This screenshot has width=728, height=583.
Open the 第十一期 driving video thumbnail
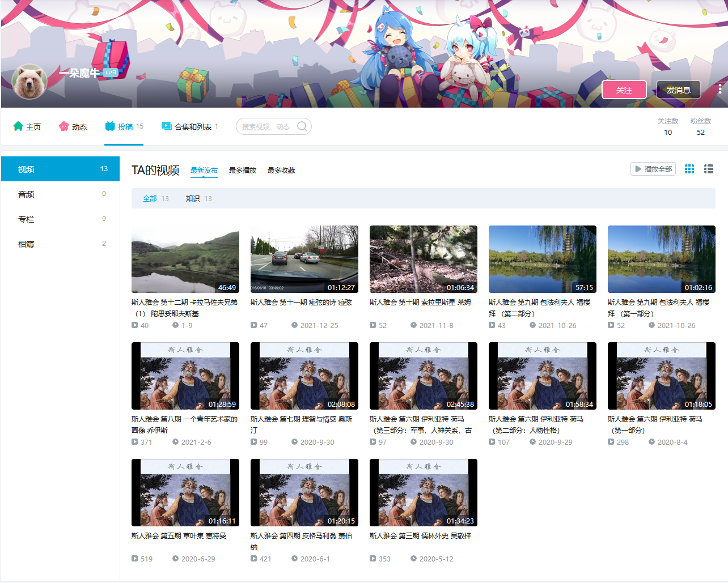pyautogui.click(x=304, y=259)
